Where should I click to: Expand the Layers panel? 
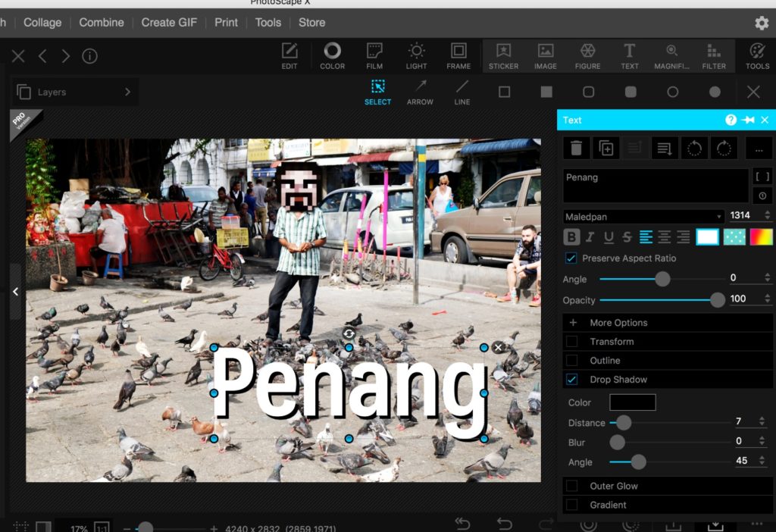(x=74, y=92)
